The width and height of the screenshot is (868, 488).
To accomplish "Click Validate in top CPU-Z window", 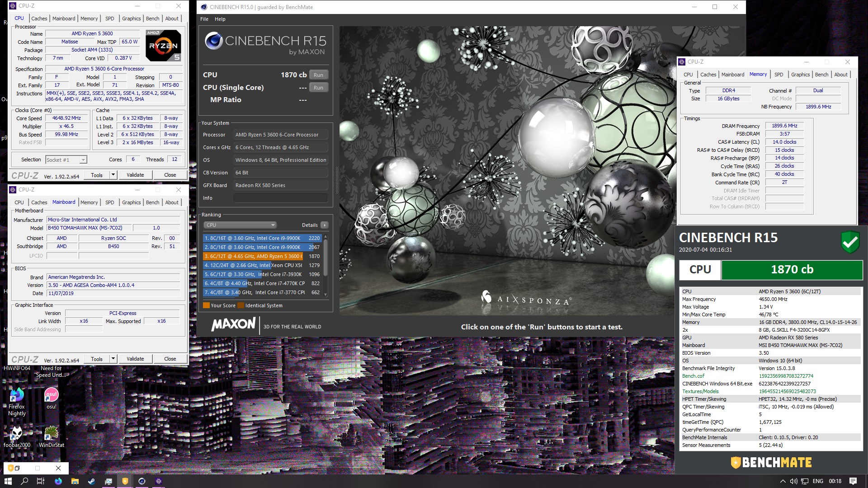I will click(x=135, y=175).
